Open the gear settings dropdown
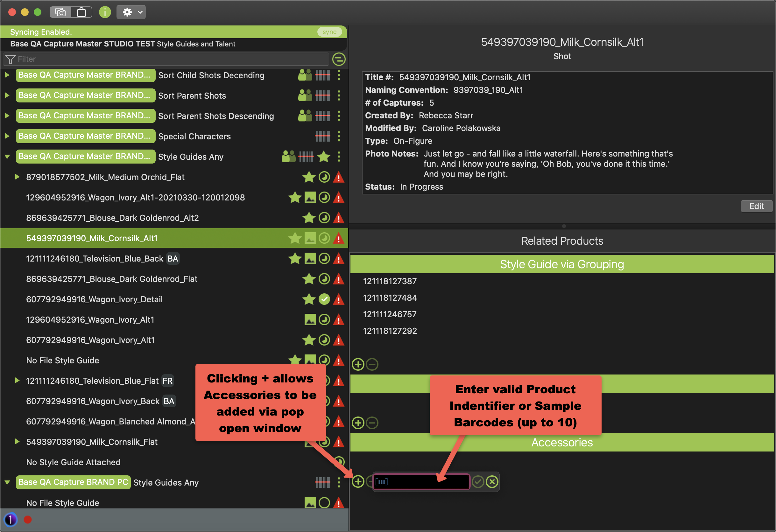This screenshot has height=532, width=776. click(x=131, y=12)
